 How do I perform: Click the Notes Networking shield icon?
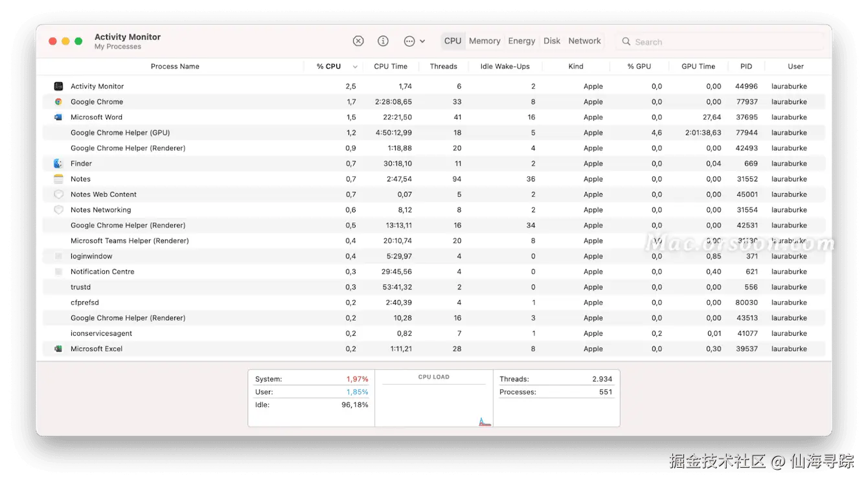[x=58, y=210]
